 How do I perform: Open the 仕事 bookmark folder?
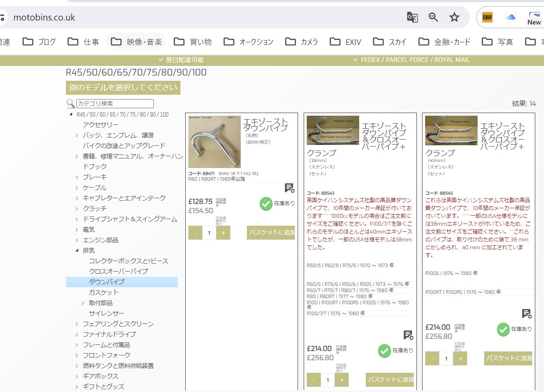(x=83, y=42)
